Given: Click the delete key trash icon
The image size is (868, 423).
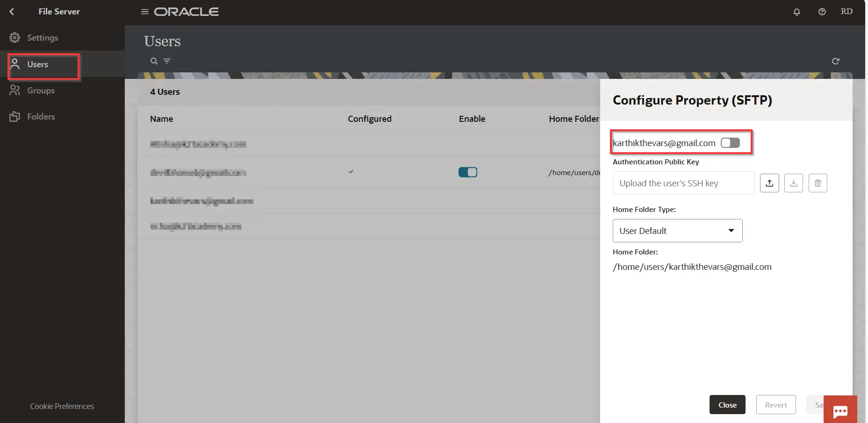Looking at the screenshot, I should [818, 183].
